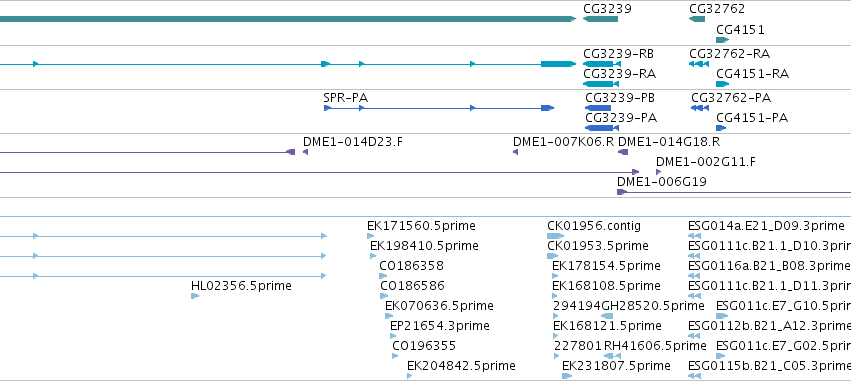Select the CK01956.contig EST block
The image size is (851, 381).
point(555,236)
